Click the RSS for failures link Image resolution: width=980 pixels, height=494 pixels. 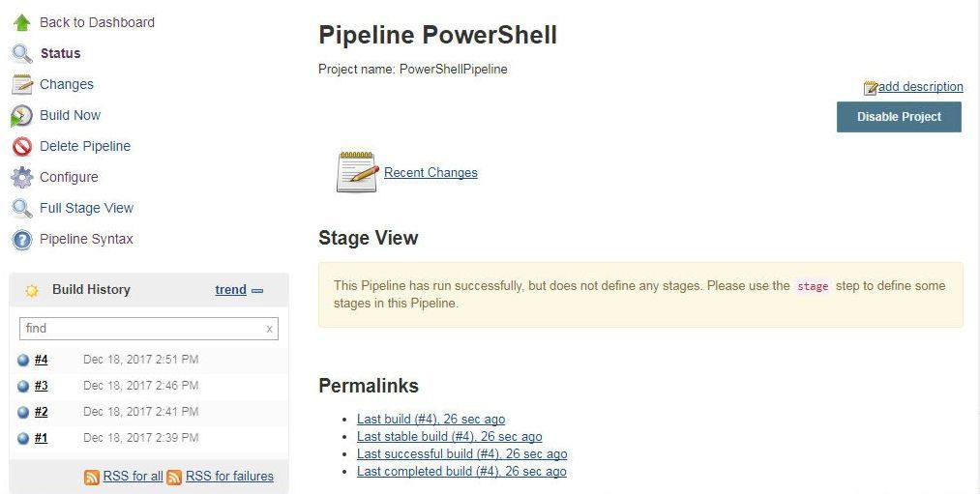click(x=229, y=476)
